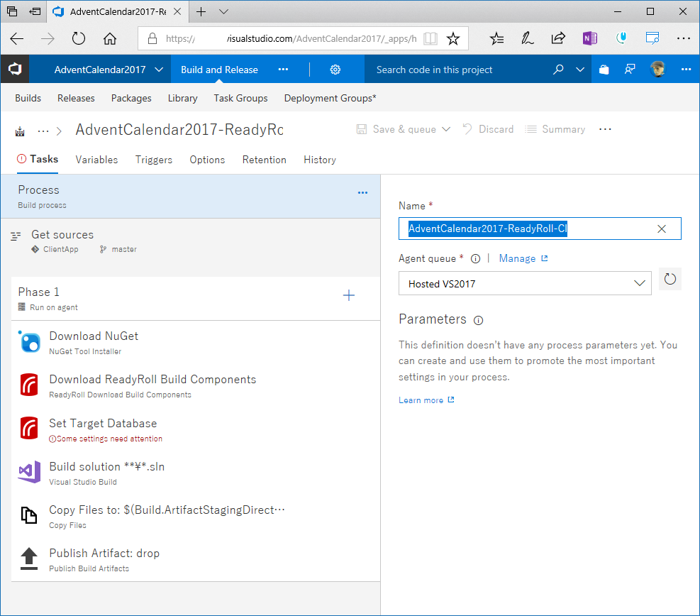The image size is (700, 616).
Task: Open Packages page
Action: [131, 98]
